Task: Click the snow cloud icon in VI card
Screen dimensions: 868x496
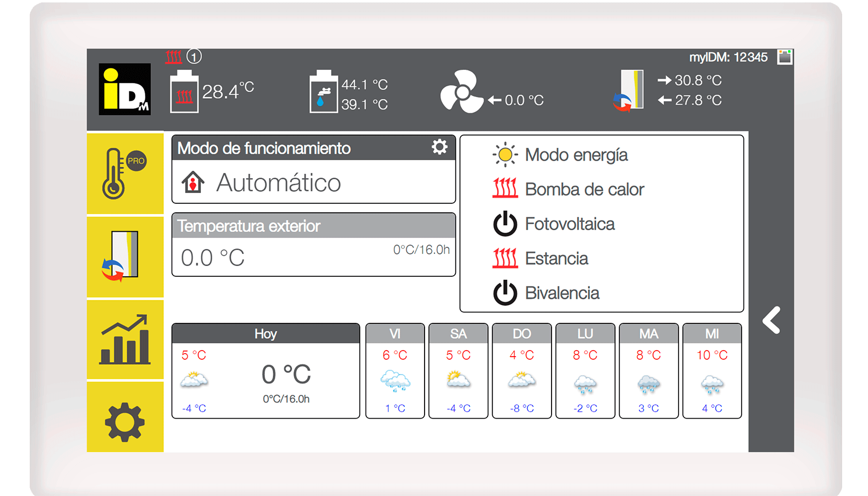Action: pos(395,381)
